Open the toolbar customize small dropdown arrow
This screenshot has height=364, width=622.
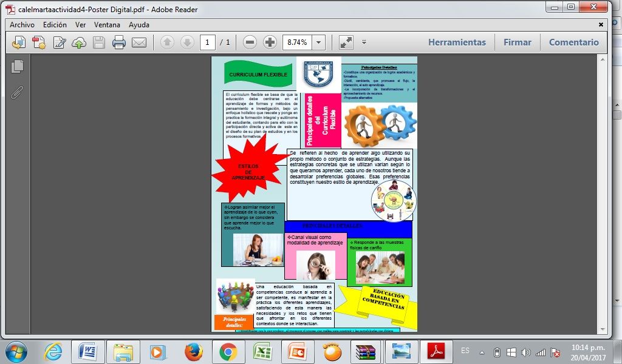[364, 42]
